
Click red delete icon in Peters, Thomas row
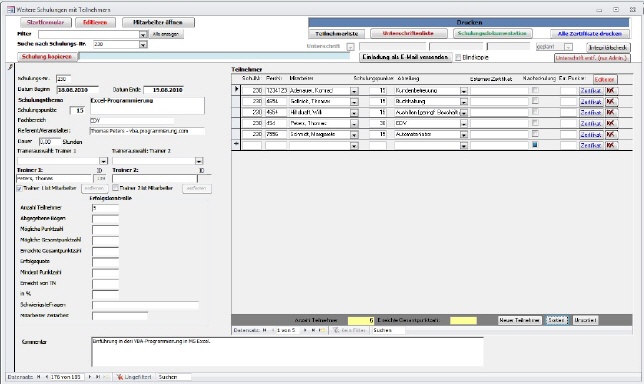[611, 123]
